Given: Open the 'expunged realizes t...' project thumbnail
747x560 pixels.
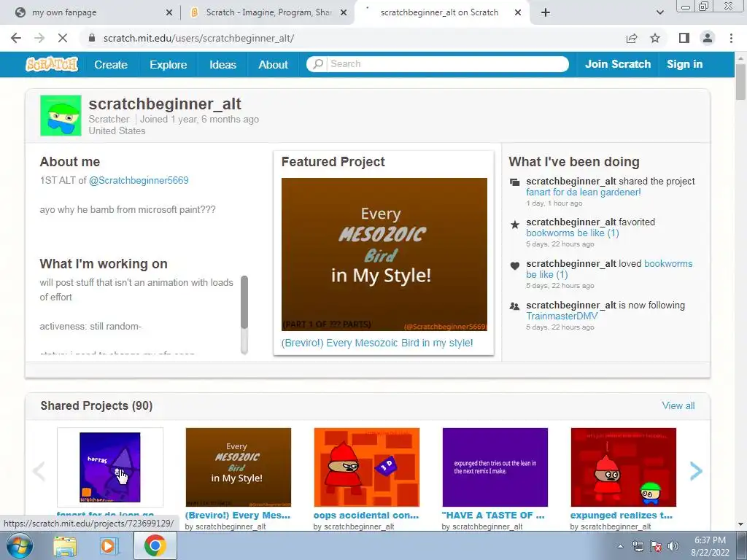Looking at the screenshot, I should pos(624,467).
